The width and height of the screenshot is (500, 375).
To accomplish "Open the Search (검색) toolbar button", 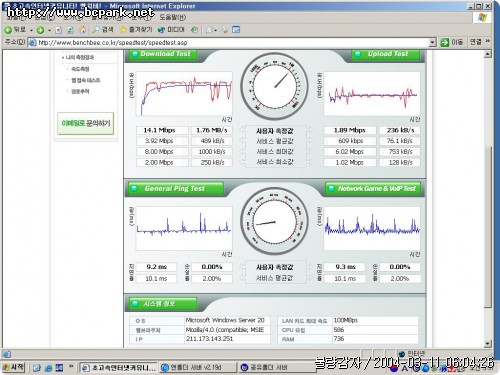I will coord(103,30).
